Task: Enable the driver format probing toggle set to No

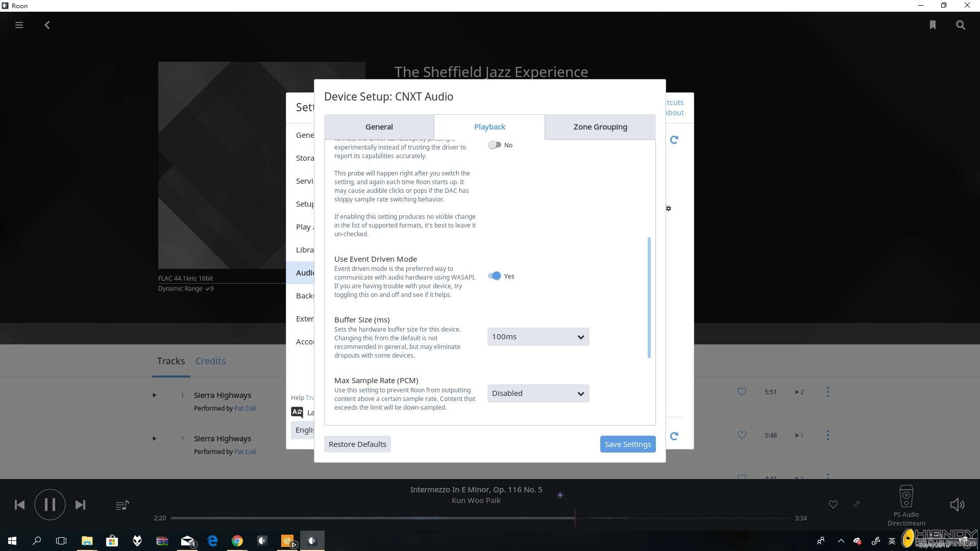Action: click(494, 145)
